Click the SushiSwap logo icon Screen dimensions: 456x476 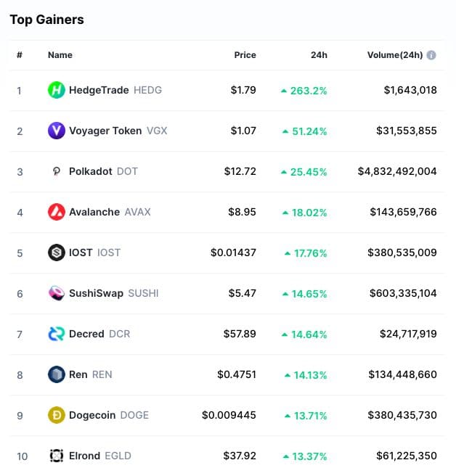click(57, 294)
